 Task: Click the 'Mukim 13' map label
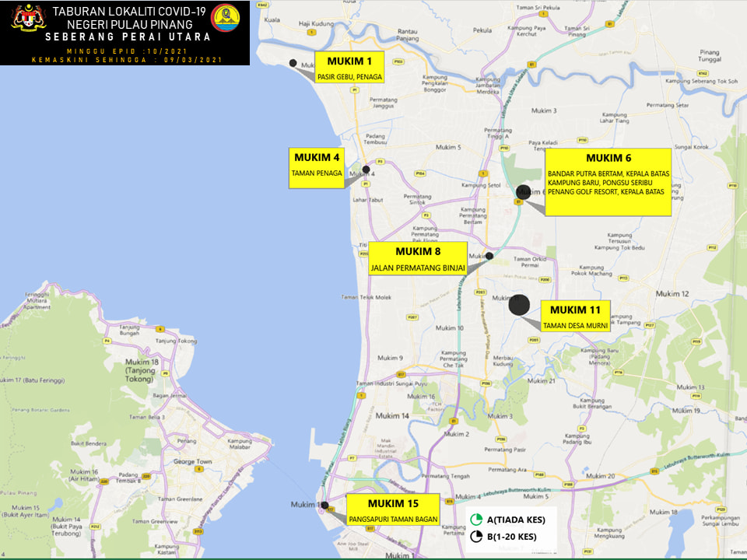click(690, 387)
